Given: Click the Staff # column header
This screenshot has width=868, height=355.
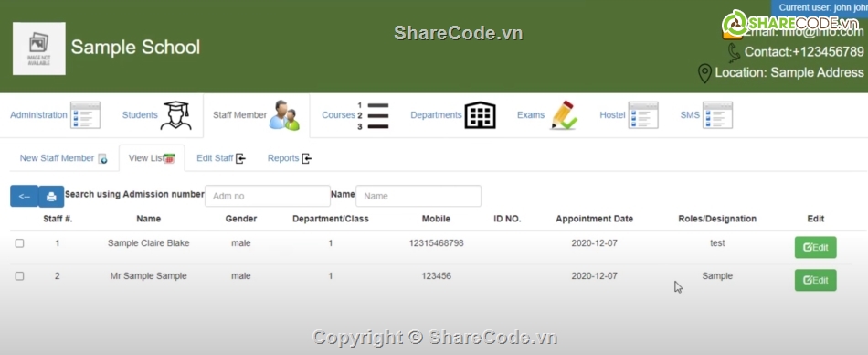Looking at the screenshot, I should click(x=58, y=219).
